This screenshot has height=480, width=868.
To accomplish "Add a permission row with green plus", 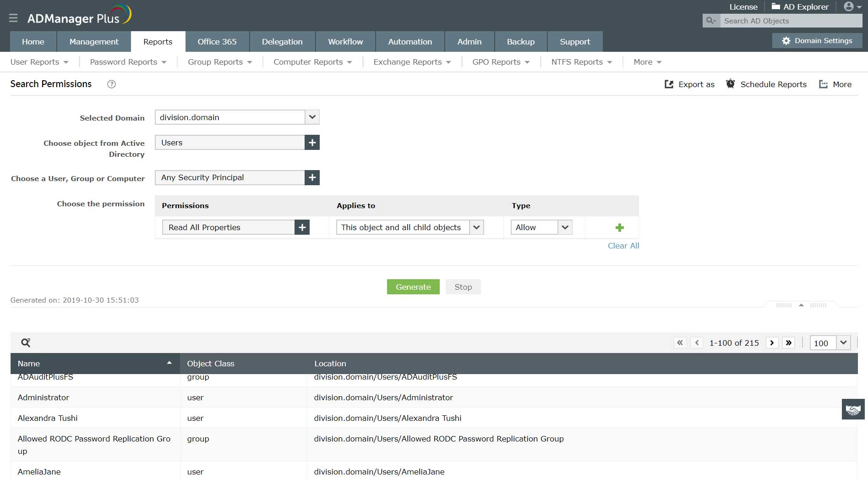I will click(x=619, y=227).
